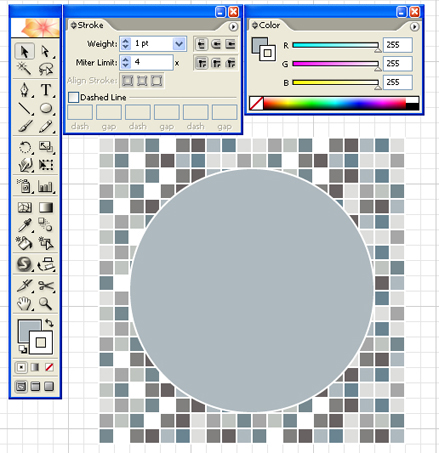Set paint to None in toolbox
The width and height of the screenshot is (439, 453).
[x=49, y=367]
